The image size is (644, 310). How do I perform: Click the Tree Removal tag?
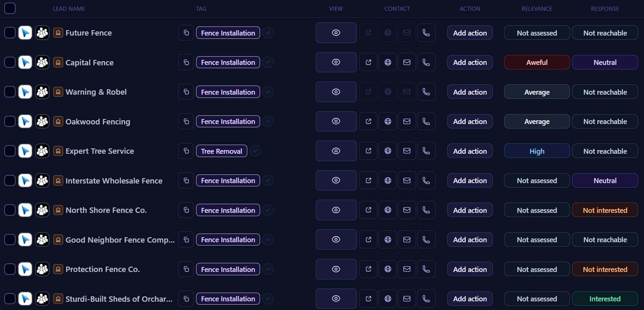pos(222,151)
